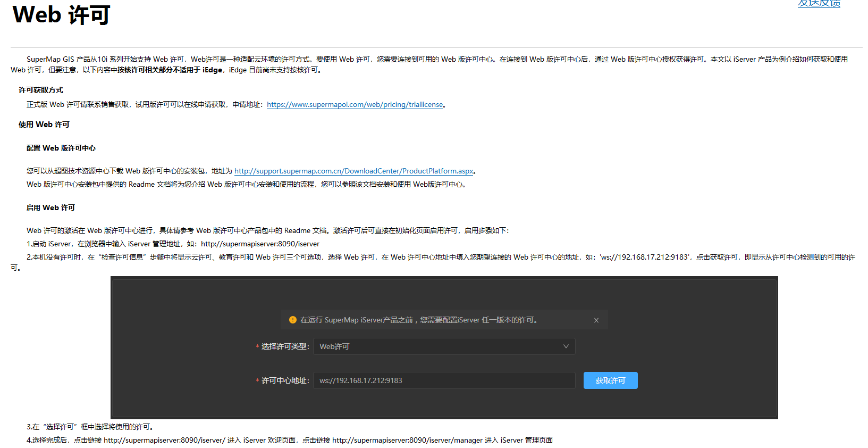Click the 许可中心地址 label

285,380
